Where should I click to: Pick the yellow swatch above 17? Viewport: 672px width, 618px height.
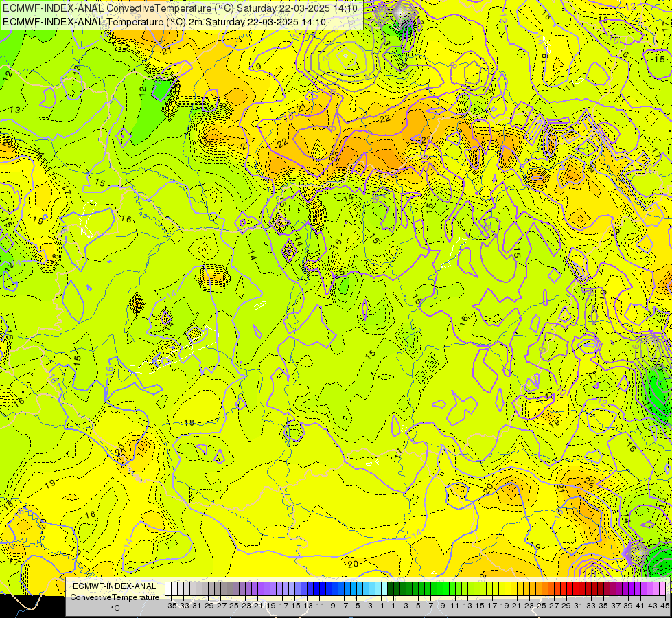point(489,588)
